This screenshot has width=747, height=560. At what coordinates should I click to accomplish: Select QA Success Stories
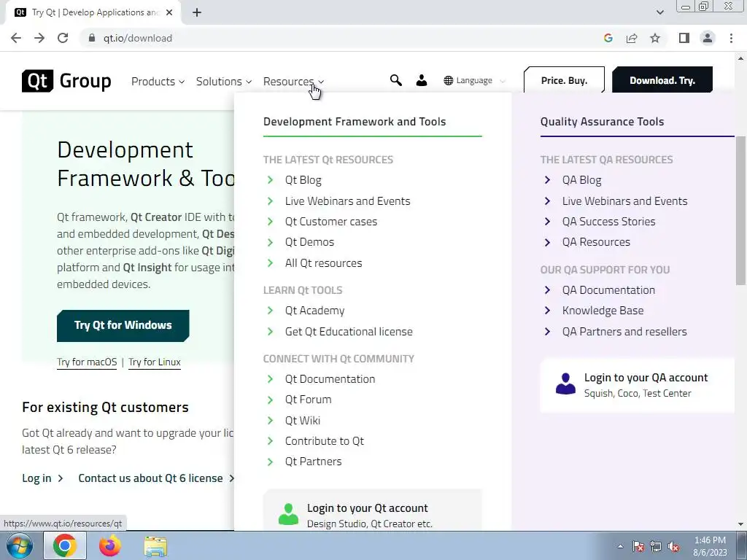609,222
